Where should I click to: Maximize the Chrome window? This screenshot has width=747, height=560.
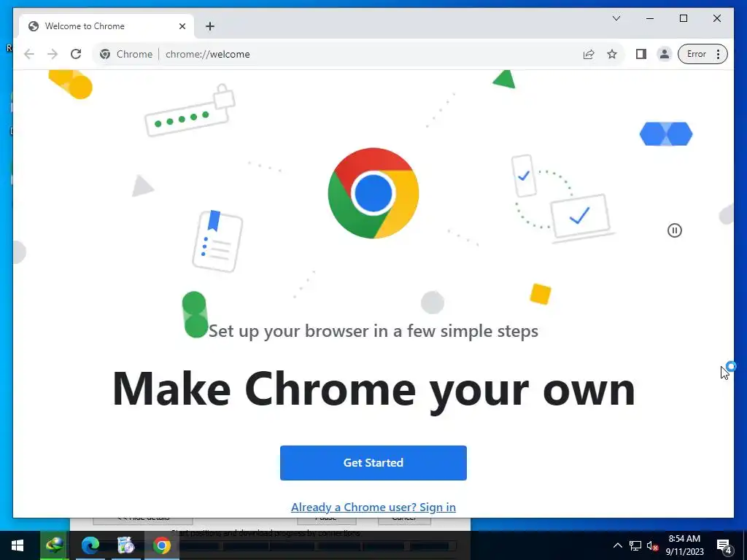683,18
